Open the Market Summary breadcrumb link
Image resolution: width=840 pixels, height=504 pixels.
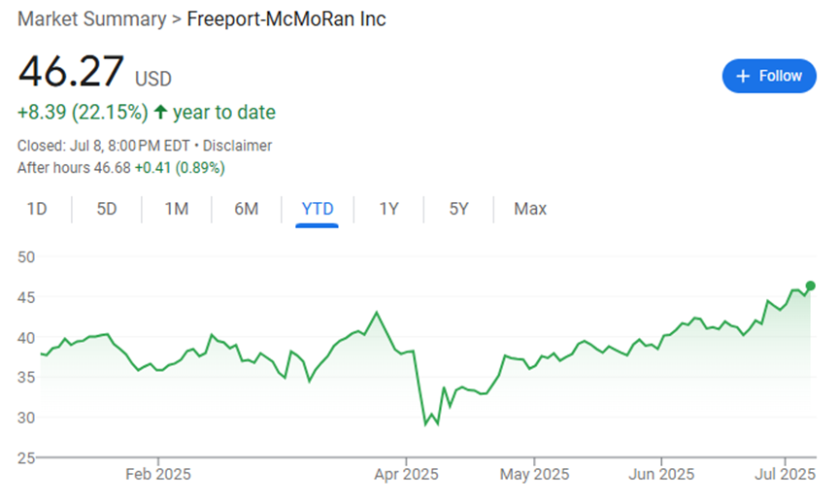tap(90, 19)
